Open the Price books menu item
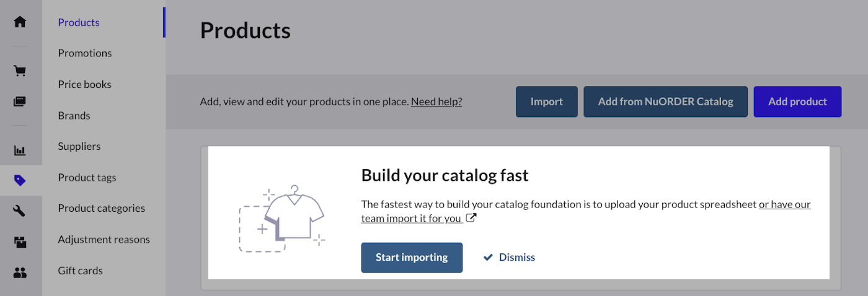This screenshot has height=296, width=868. coord(84,84)
